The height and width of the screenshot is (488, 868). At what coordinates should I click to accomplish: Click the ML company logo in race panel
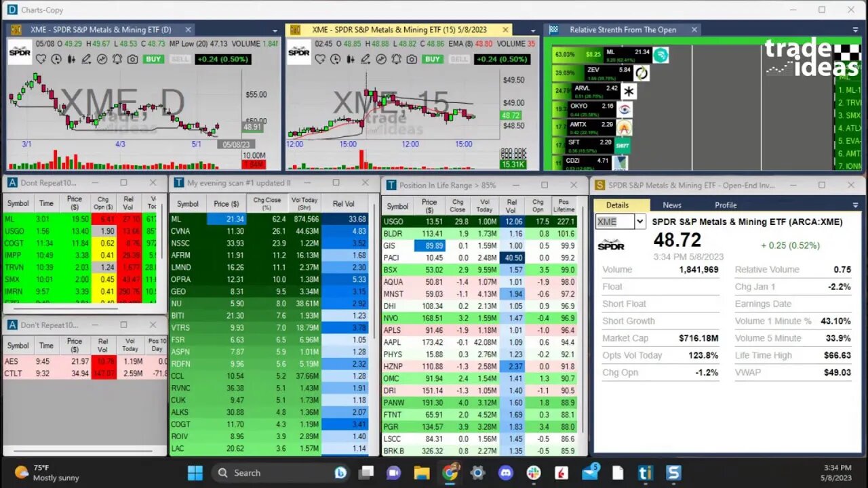click(x=660, y=55)
